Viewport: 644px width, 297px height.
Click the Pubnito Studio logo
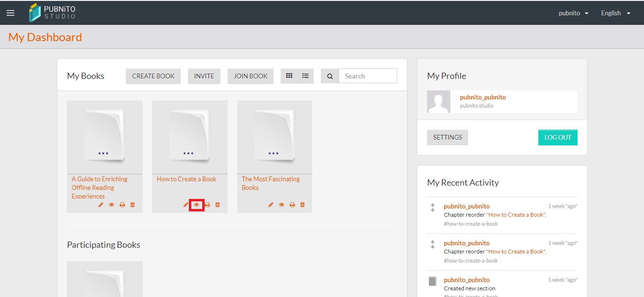pyautogui.click(x=53, y=13)
